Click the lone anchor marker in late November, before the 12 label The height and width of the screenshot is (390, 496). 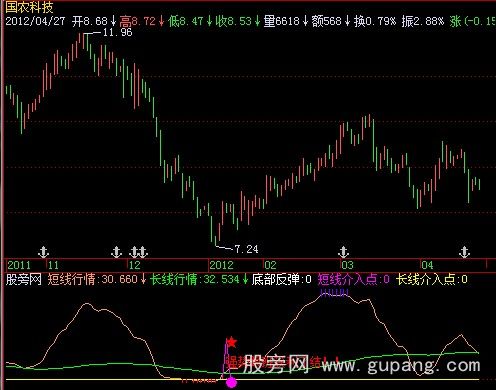(x=116, y=252)
